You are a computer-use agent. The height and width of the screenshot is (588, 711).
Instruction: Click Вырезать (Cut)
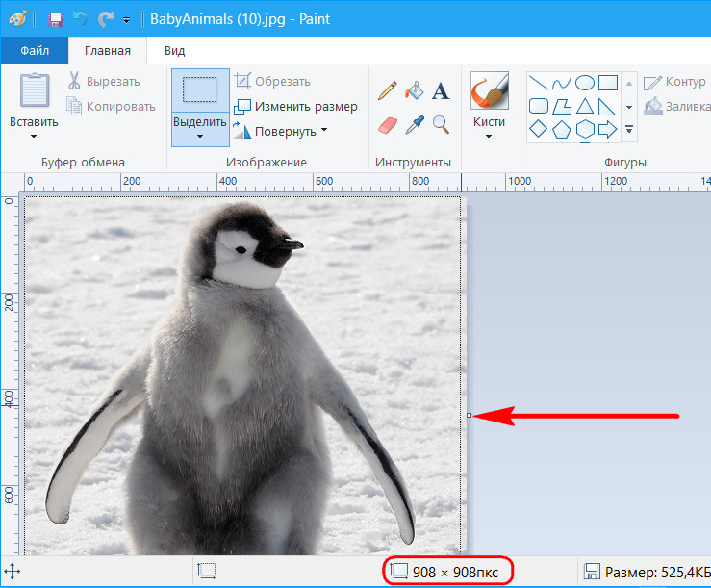[104, 82]
